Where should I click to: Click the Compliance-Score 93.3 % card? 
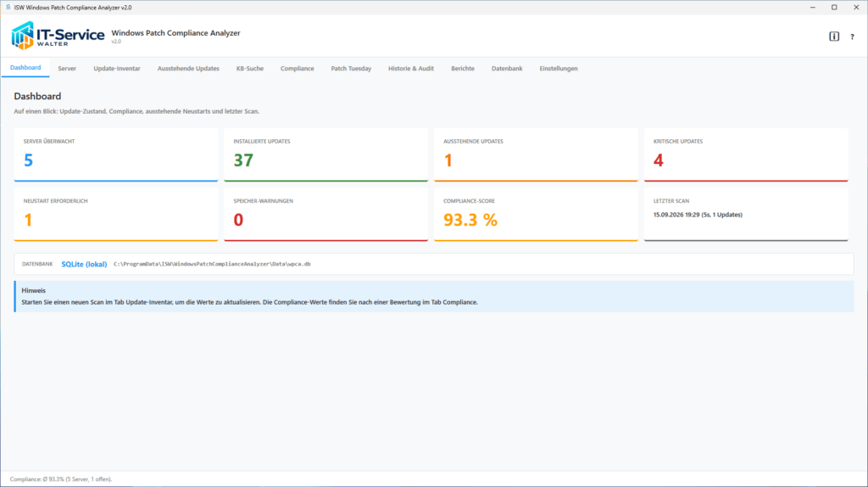pos(536,215)
